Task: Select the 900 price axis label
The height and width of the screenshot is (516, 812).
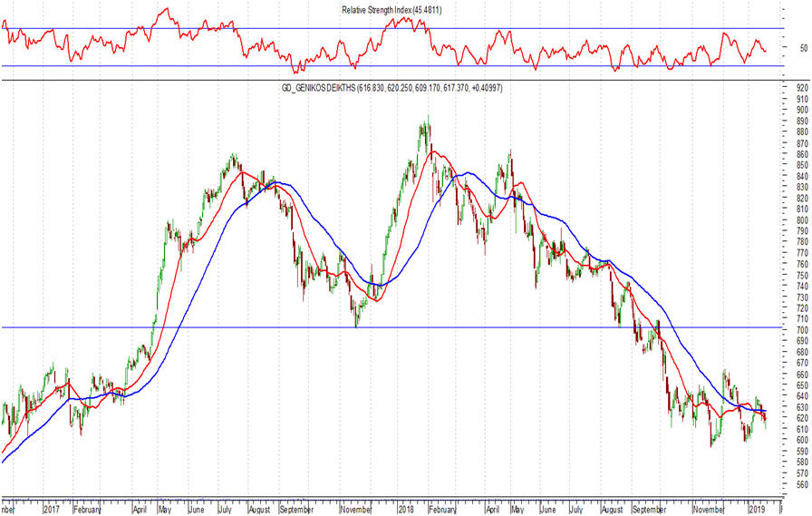Action: click(x=802, y=110)
